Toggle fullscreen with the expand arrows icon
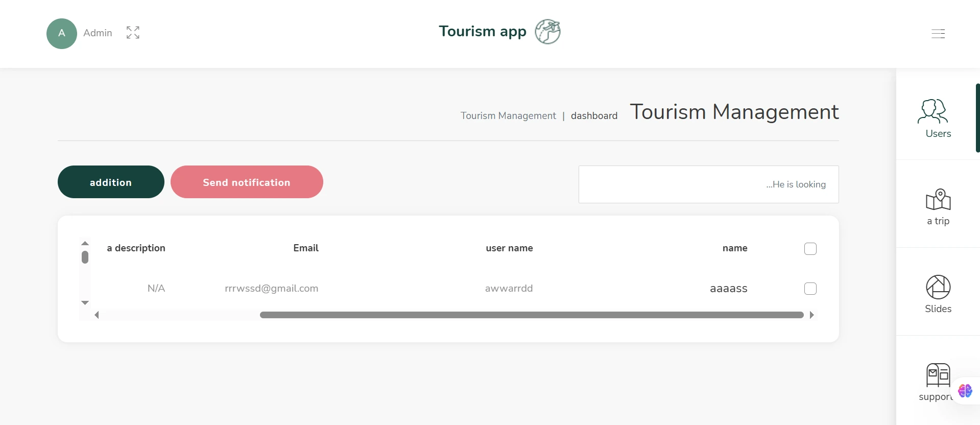The image size is (980, 425). pyautogui.click(x=133, y=33)
